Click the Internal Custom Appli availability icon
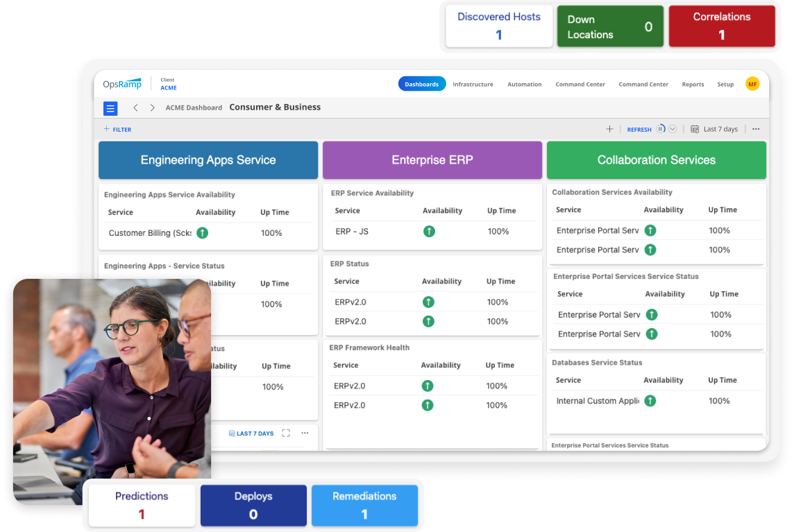Viewport: 794px width, 532px height. tap(650, 401)
